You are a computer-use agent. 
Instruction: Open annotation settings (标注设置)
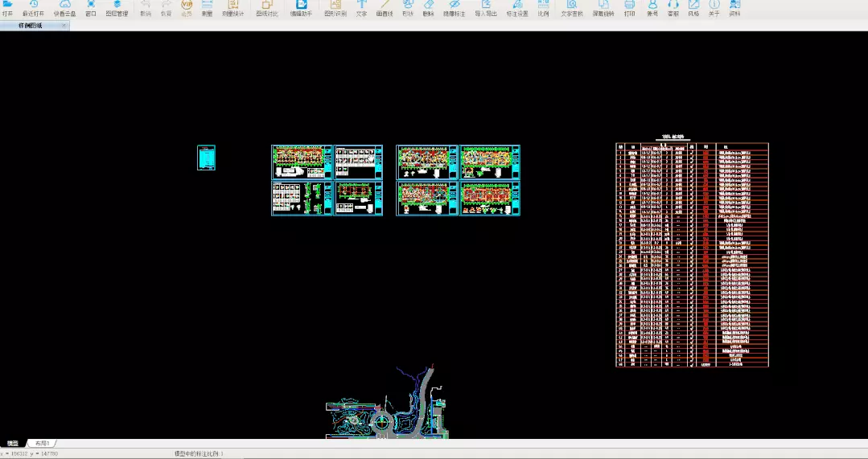click(x=517, y=8)
